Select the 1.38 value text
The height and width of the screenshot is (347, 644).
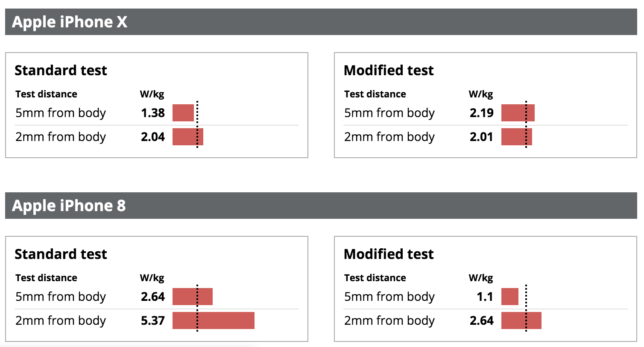tap(153, 113)
